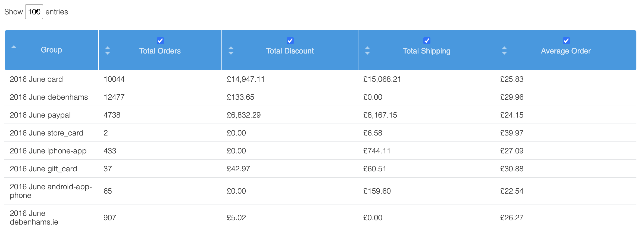
Task: Uncheck the Total Shipping column checkbox
Action: pyautogui.click(x=427, y=41)
